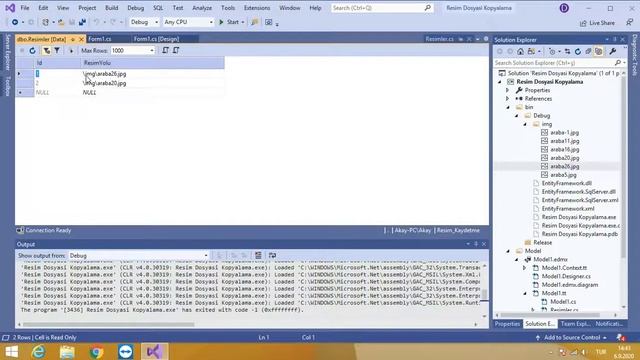The width and height of the screenshot is (640, 360).
Task: Open the Resimler.cs preview tab
Action: click(439, 39)
